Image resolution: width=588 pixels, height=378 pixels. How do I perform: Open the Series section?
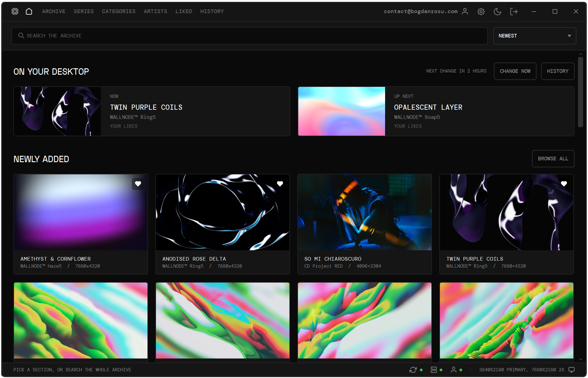[84, 11]
